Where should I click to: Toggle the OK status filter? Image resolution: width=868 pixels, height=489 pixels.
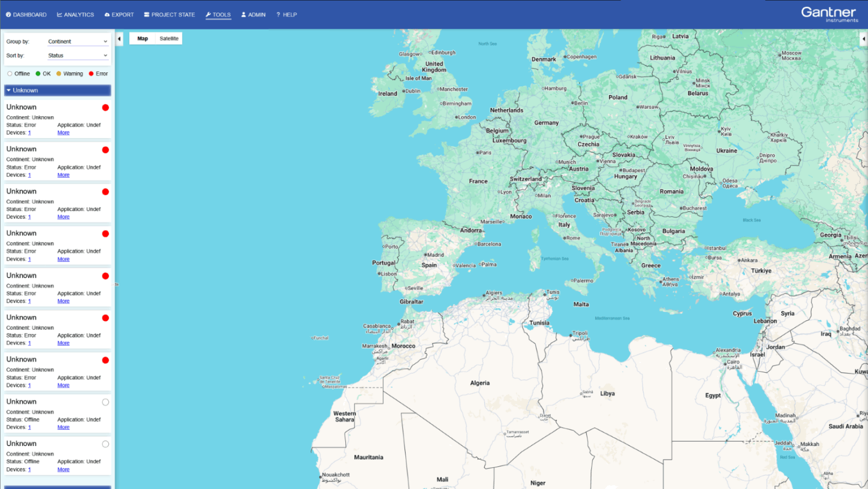pos(43,74)
